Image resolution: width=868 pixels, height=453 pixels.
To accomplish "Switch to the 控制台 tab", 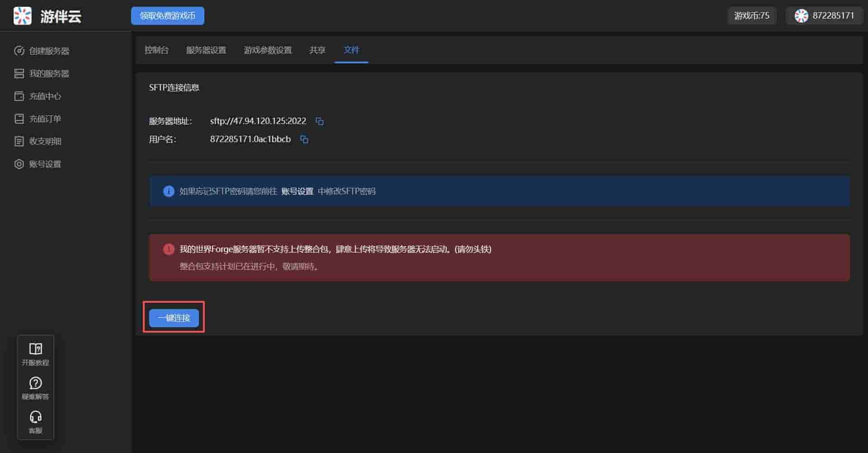I will pyautogui.click(x=156, y=50).
